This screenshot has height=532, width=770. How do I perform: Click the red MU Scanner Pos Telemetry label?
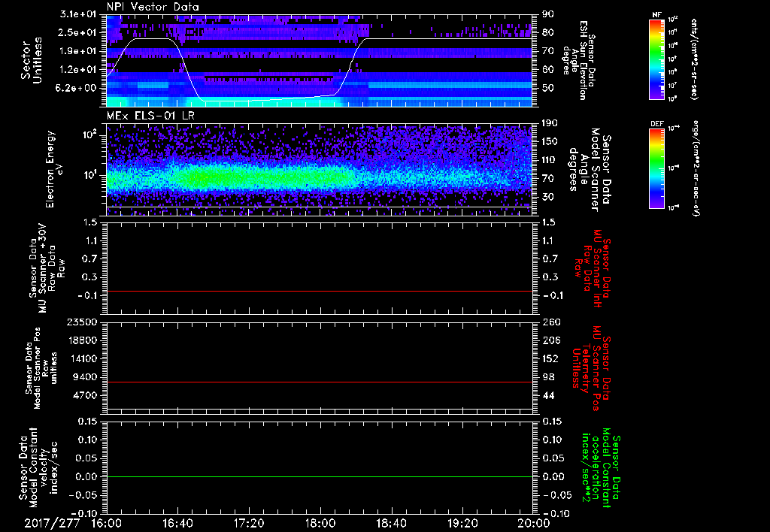coord(593,368)
